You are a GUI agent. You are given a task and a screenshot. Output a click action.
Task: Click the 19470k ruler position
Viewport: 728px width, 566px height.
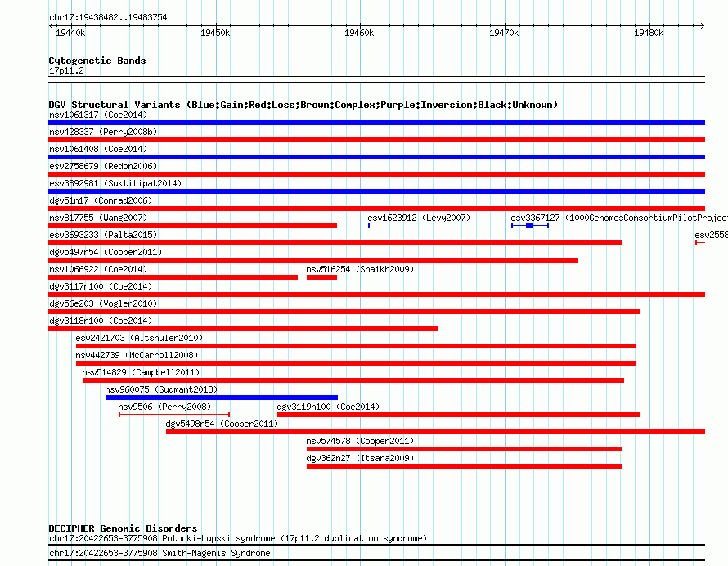point(504,33)
